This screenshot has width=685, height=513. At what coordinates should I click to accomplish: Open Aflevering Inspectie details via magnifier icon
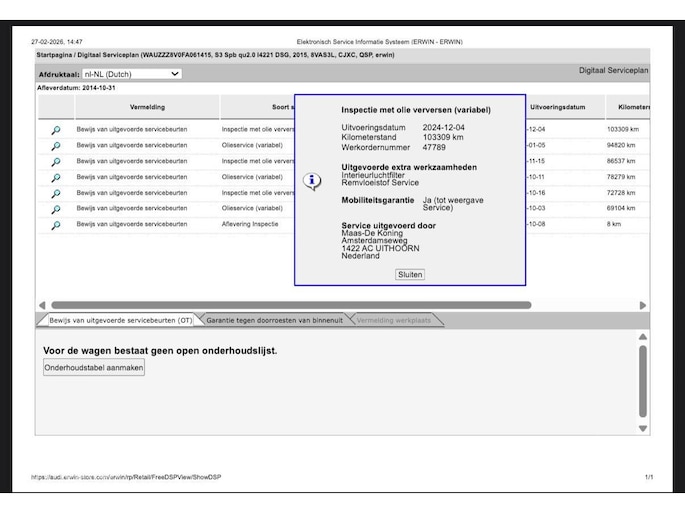pyautogui.click(x=56, y=225)
